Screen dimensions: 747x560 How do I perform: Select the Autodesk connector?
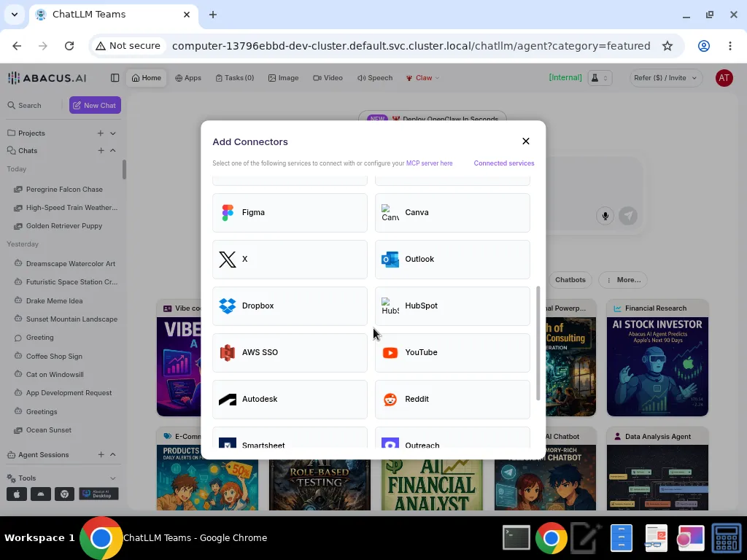[290, 399]
